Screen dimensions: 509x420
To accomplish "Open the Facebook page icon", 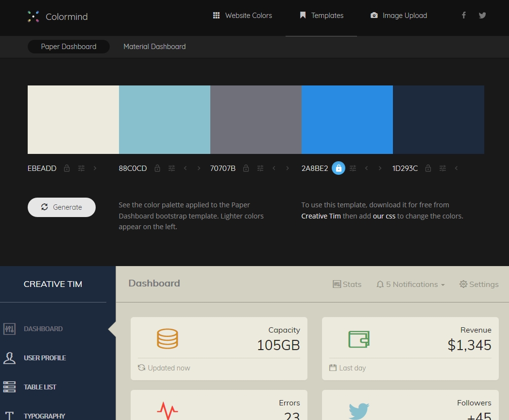I will [464, 16].
